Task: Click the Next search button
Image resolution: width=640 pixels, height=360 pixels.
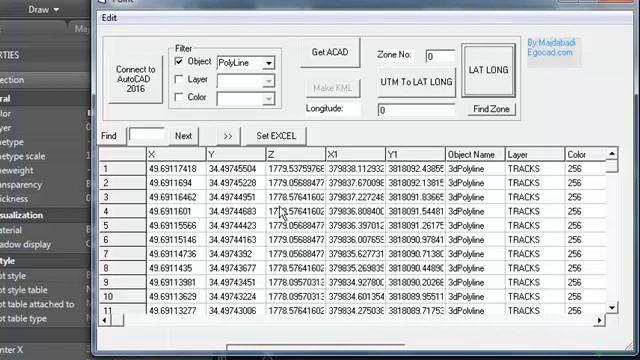Action: pos(183,136)
